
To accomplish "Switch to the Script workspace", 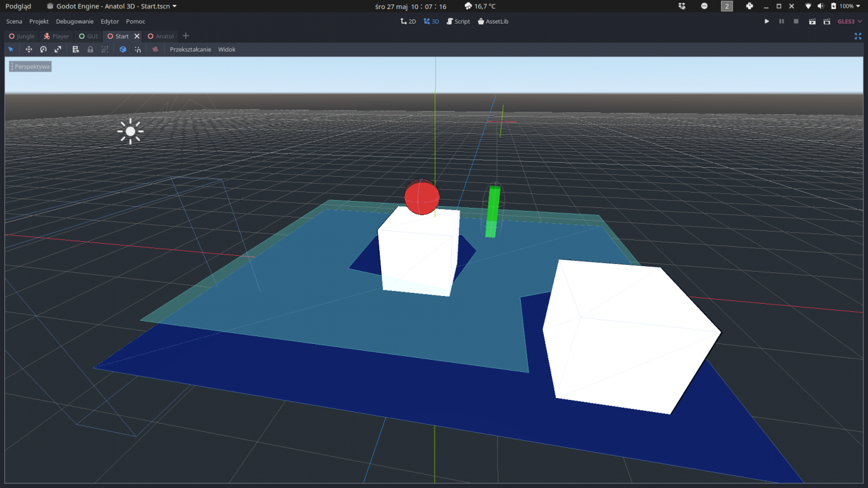I will point(458,22).
